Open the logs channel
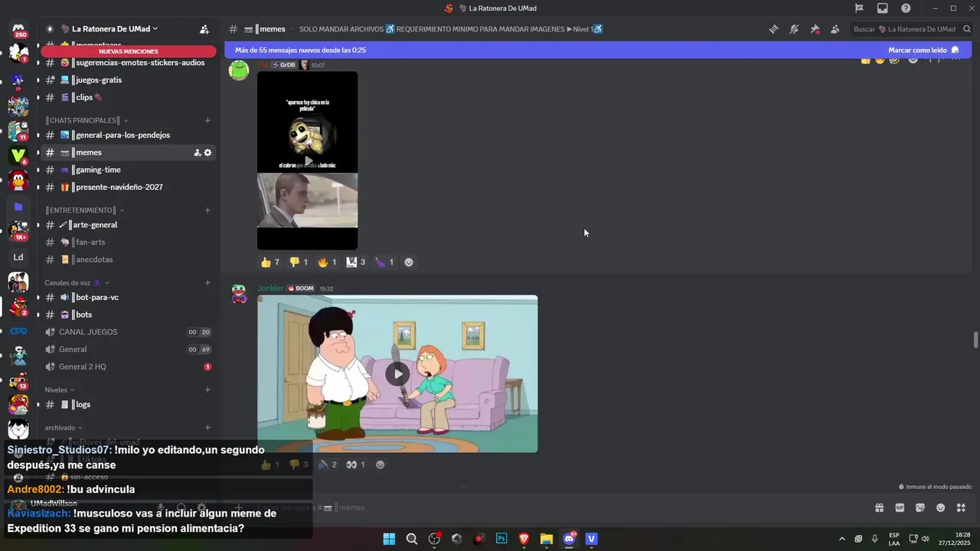Image resolution: width=980 pixels, height=551 pixels. [129, 404]
